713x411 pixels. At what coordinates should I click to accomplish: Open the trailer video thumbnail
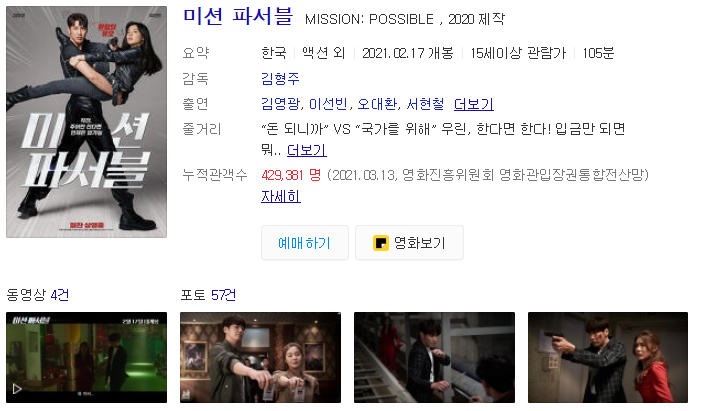(86, 357)
